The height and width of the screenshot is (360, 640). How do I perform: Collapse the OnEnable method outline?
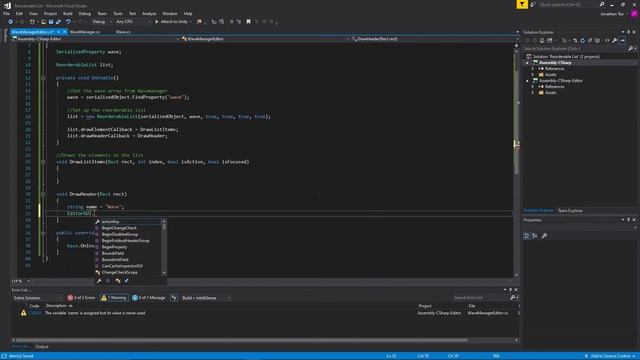tap(43, 78)
